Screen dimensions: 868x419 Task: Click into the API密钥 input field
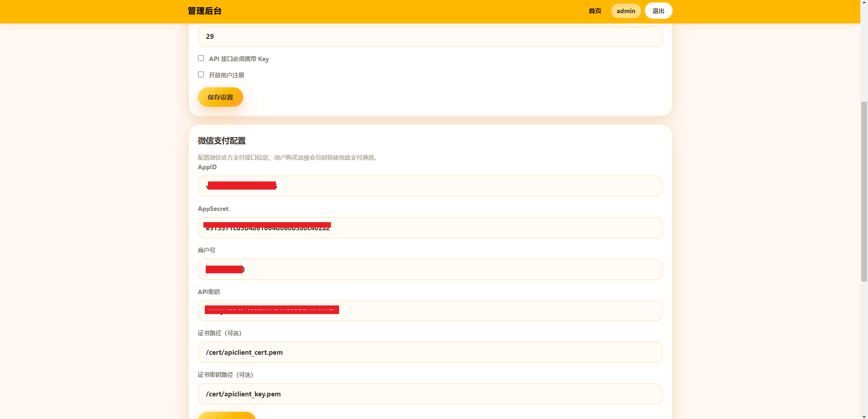coord(430,310)
